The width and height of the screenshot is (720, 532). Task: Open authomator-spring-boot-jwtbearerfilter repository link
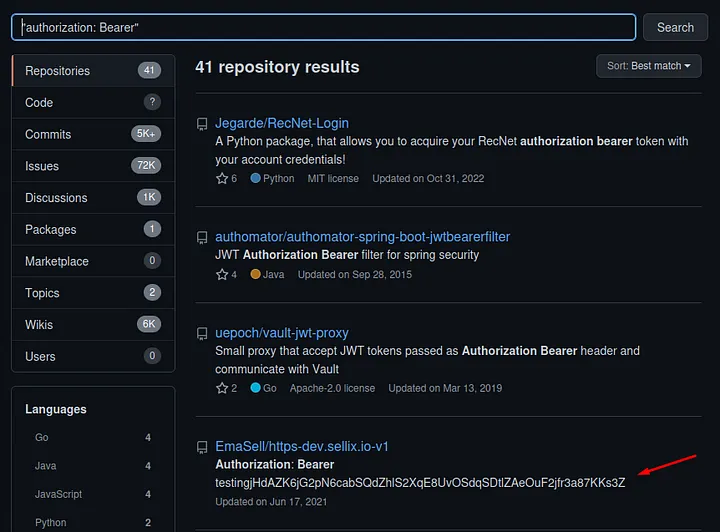pos(362,236)
